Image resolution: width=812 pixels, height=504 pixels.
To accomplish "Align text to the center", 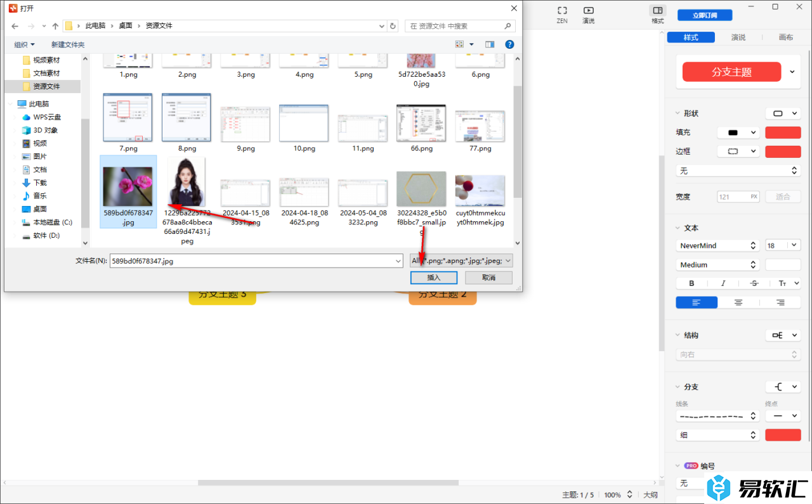I will (x=738, y=302).
